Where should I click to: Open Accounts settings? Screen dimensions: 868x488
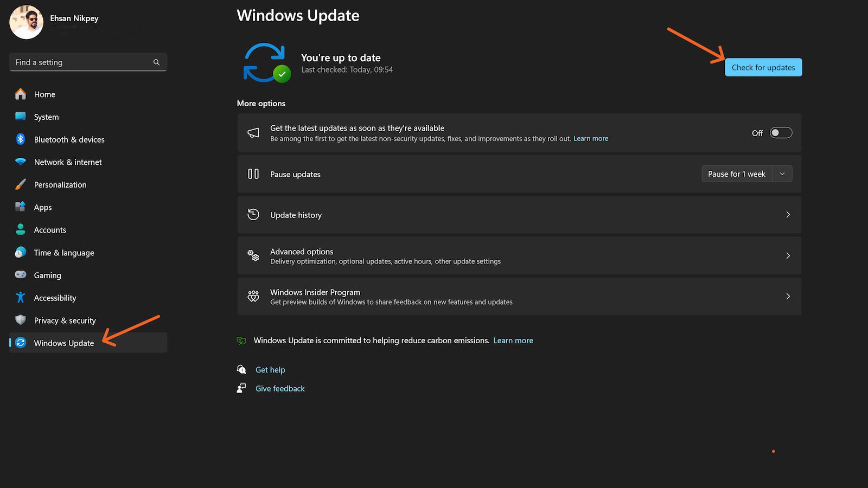(x=88, y=230)
